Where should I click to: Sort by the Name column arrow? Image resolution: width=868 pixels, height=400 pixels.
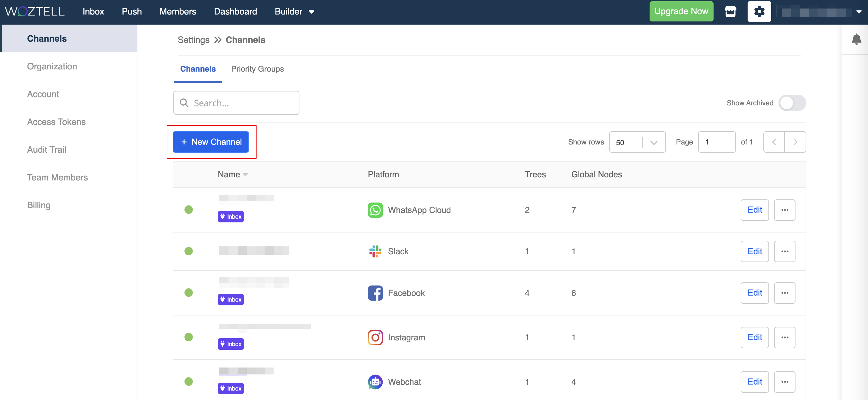[x=245, y=174]
